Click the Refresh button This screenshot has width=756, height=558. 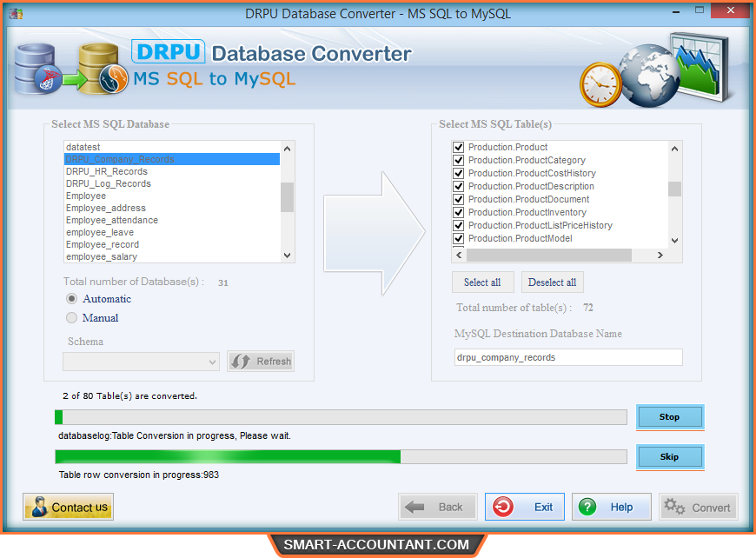click(261, 362)
